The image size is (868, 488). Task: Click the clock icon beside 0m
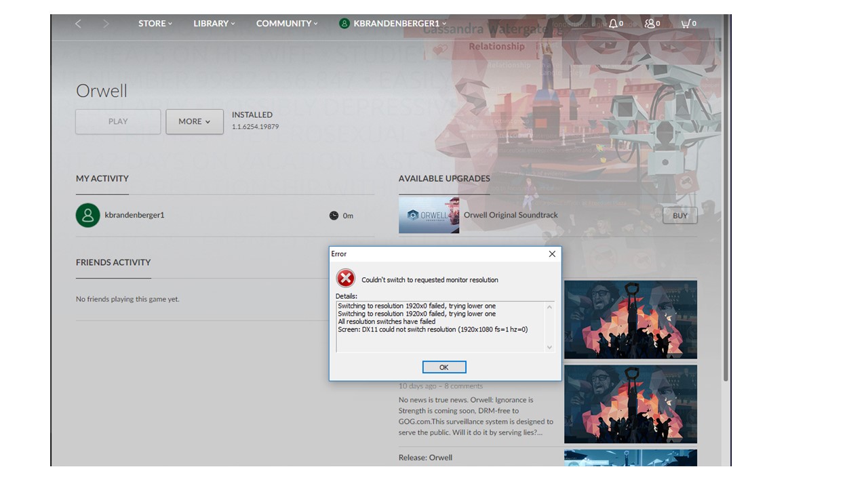(334, 216)
